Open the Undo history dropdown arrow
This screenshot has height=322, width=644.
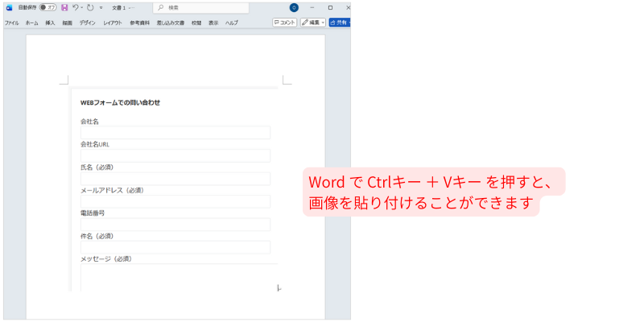click(x=82, y=7)
